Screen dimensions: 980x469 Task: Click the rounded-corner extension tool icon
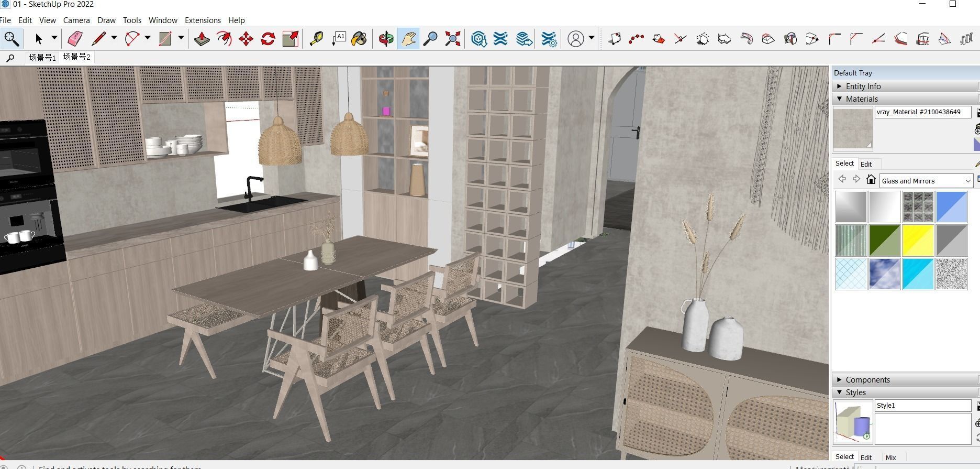tap(834, 39)
